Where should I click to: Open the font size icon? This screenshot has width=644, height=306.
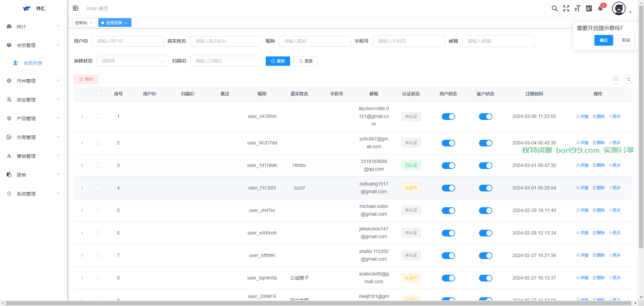(577, 8)
